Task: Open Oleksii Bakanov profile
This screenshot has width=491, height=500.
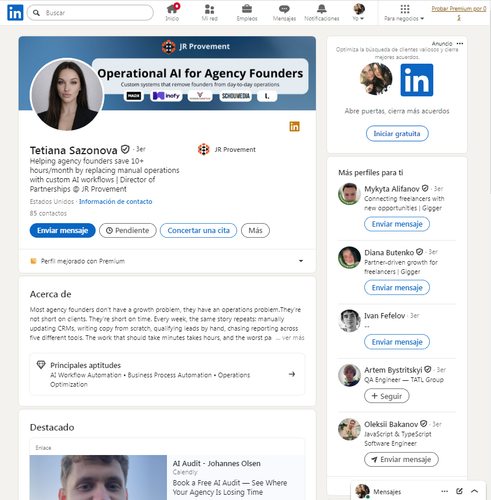Action: [x=391, y=424]
